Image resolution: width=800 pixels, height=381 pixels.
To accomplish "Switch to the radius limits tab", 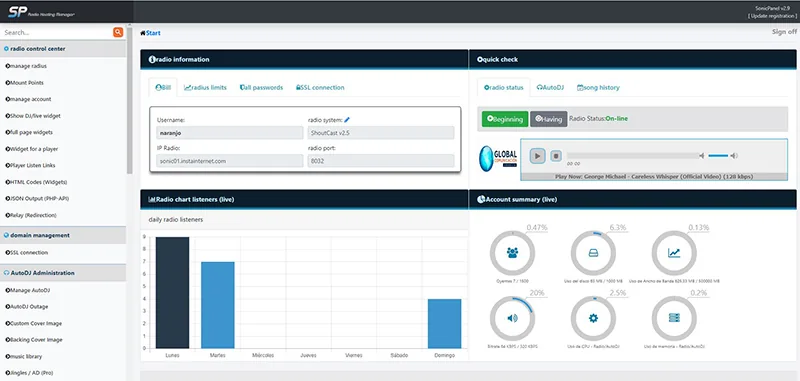I will [205, 88].
